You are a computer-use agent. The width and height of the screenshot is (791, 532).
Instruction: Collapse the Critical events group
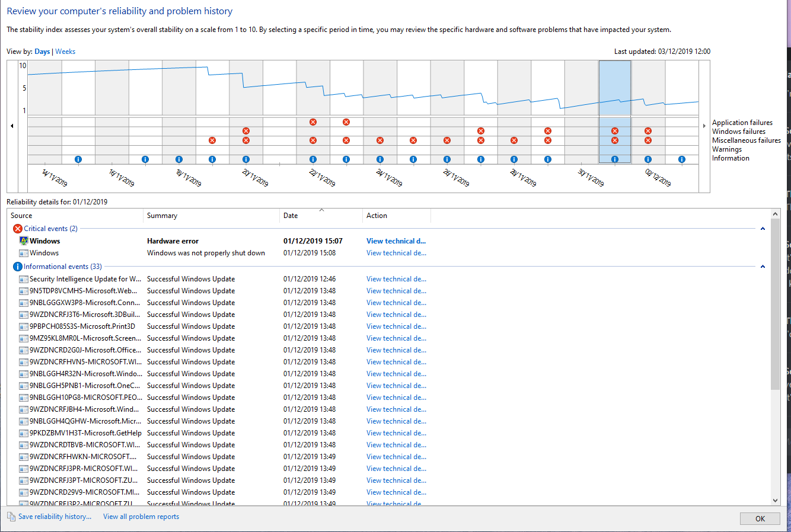coord(763,229)
